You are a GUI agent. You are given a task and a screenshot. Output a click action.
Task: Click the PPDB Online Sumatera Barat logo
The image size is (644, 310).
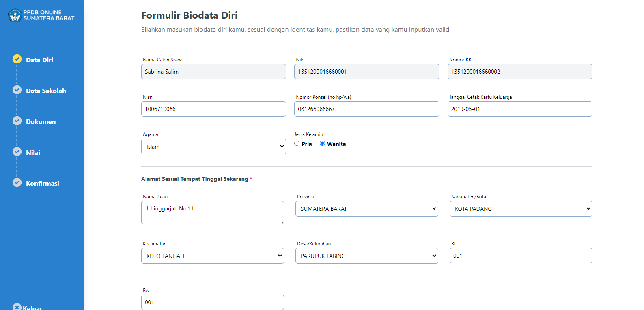(x=15, y=15)
